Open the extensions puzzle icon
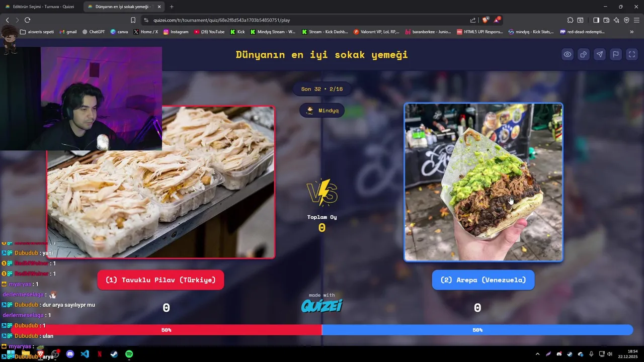Image resolution: width=644 pixels, height=362 pixels. pyautogui.click(x=570, y=20)
